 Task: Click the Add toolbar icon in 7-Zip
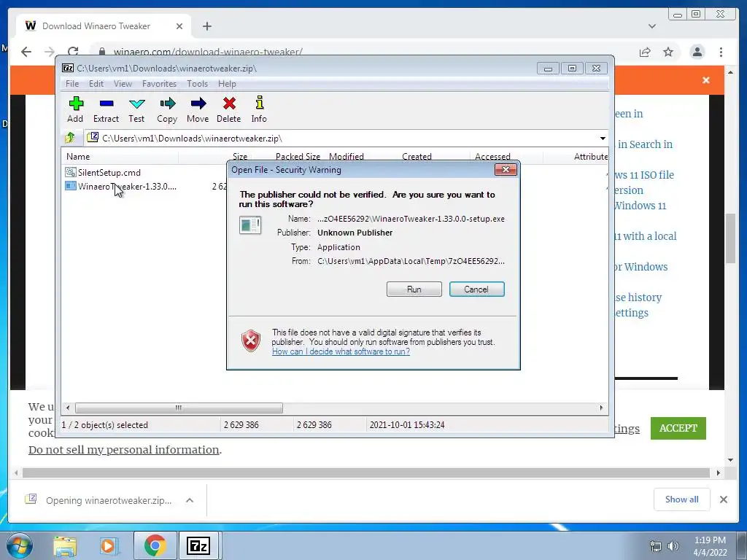coord(75,109)
